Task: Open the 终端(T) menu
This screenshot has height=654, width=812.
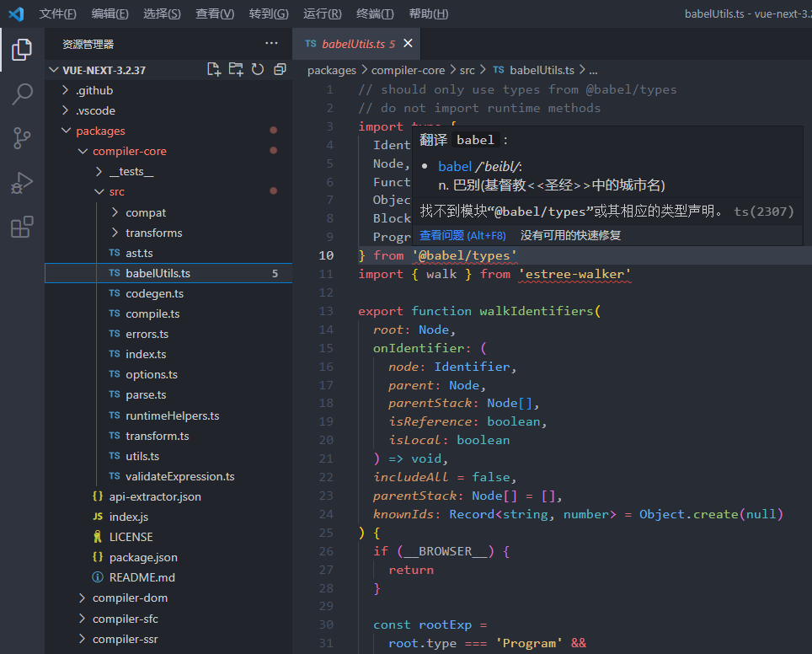Action: pyautogui.click(x=375, y=13)
